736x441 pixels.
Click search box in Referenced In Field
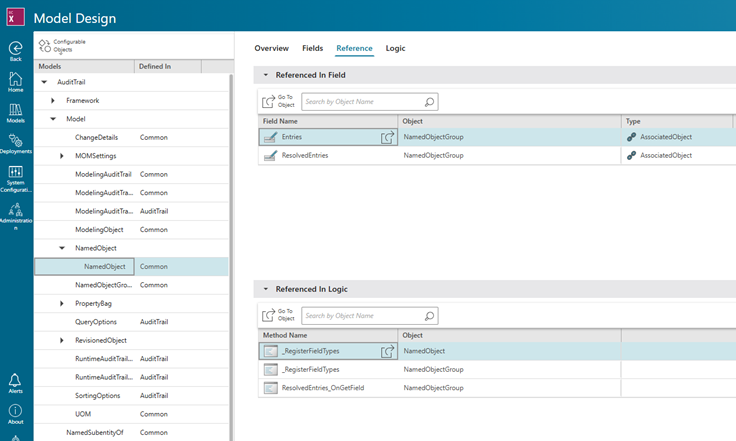(363, 101)
